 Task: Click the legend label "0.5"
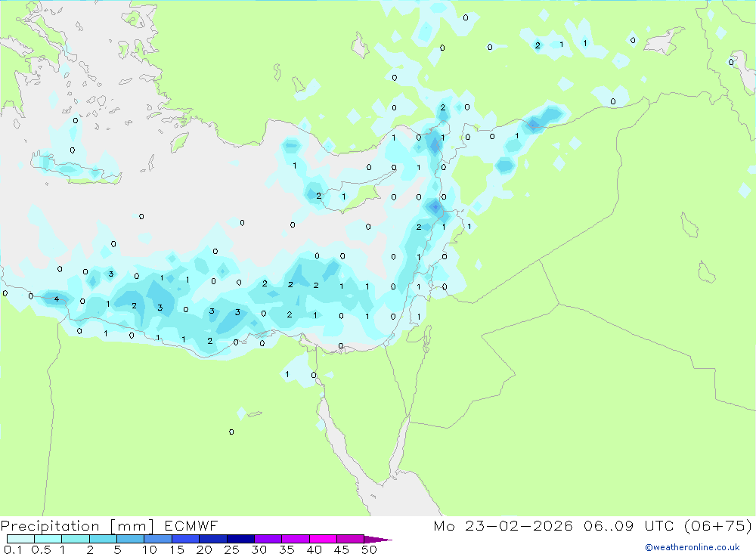pos(41,549)
